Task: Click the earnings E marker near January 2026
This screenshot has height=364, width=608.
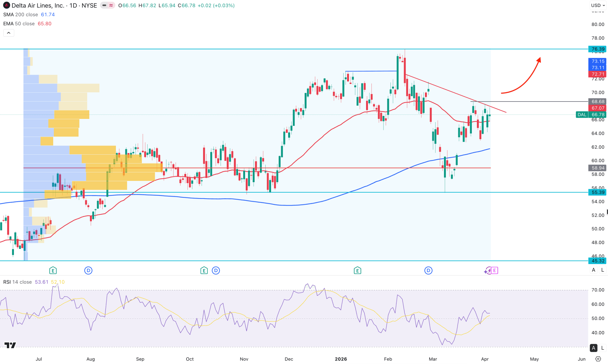Action: tap(357, 270)
